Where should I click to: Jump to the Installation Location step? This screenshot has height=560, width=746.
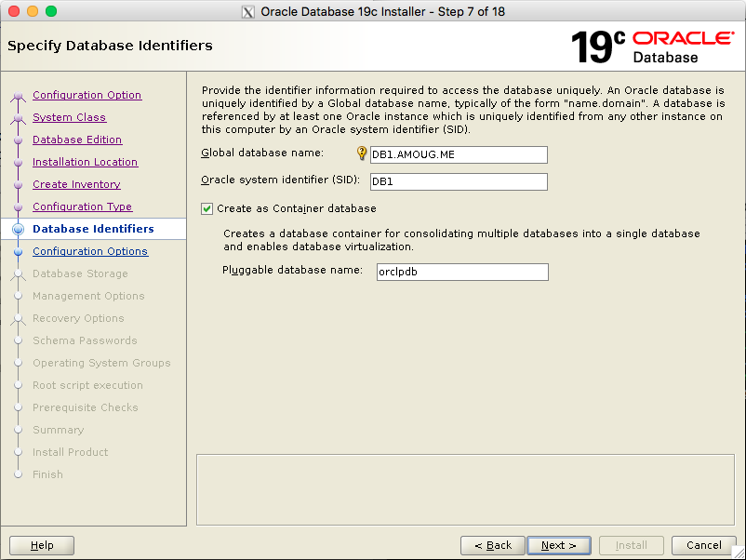coord(85,162)
